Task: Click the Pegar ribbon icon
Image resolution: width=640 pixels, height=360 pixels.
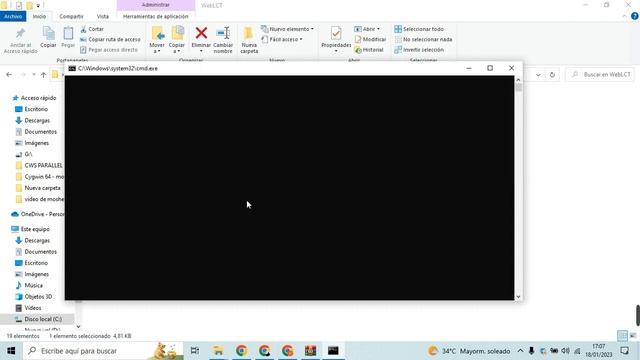Action: [x=68, y=33]
